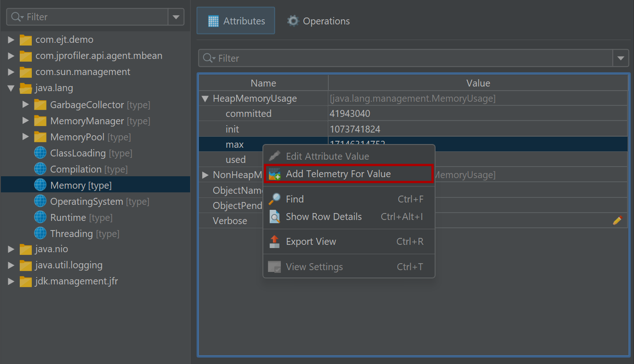Choose Export View from context menu
This screenshot has height=364, width=634.
tap(311, 242)
